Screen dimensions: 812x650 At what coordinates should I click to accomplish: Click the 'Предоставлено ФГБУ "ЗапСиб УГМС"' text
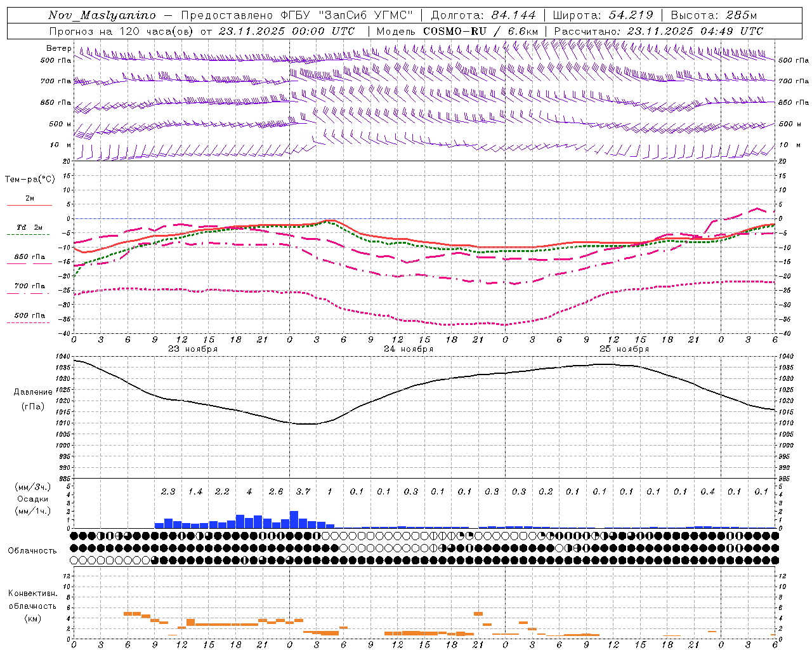tap(298, 15)
